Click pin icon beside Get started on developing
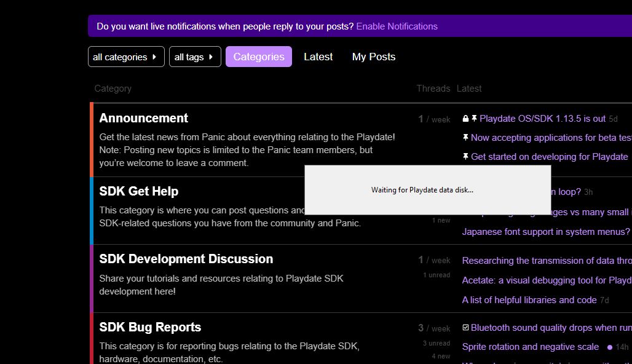This screenshot has height=364, width=632. point(465,156)
